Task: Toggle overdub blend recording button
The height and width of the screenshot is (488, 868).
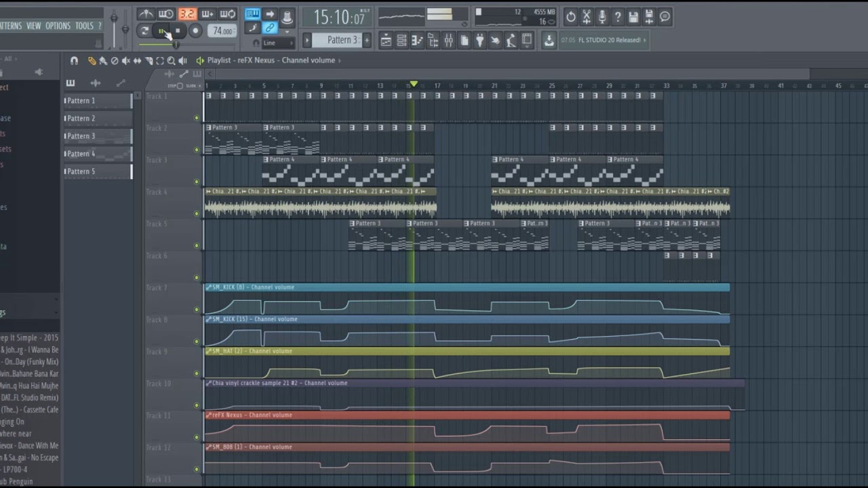Action: pos(208,14)
